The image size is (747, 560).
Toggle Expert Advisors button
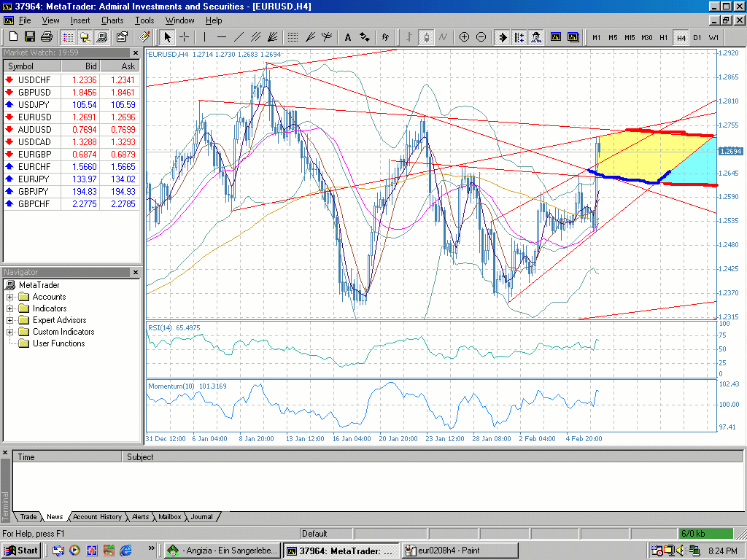click(536, 36)
